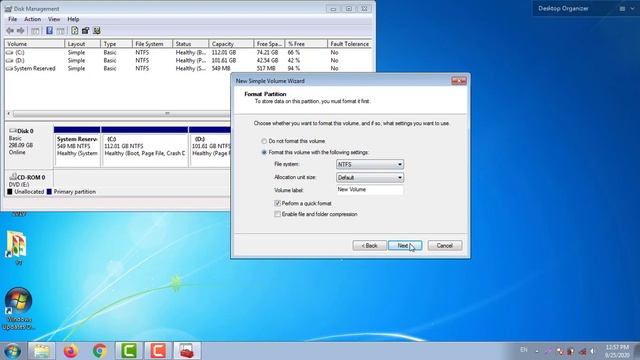The image size is (640, 360).
Task: Open File Explorer from the taskbar
Action: pyautogui.click(x=41, y=351)
